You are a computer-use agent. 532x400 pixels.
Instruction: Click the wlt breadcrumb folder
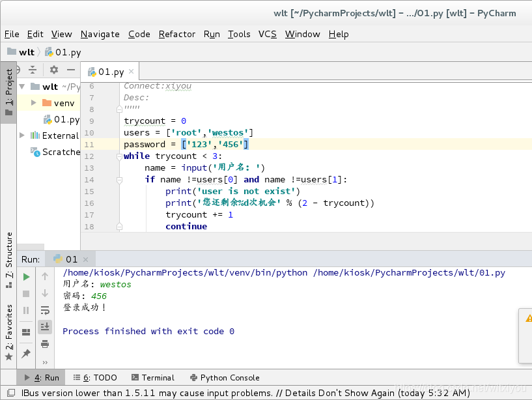(x=21, y=52)
